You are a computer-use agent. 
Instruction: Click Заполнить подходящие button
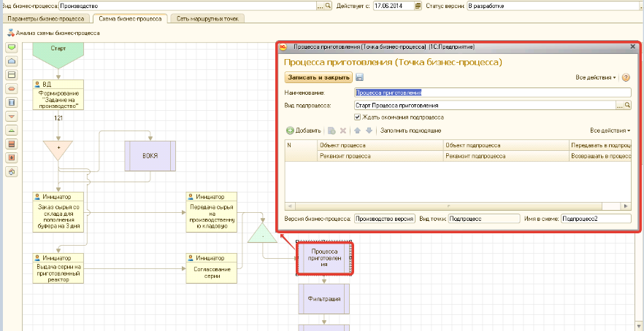(x=410, y=131)
